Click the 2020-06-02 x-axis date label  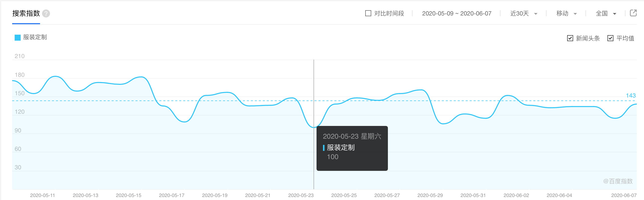[x=516, y=195]
